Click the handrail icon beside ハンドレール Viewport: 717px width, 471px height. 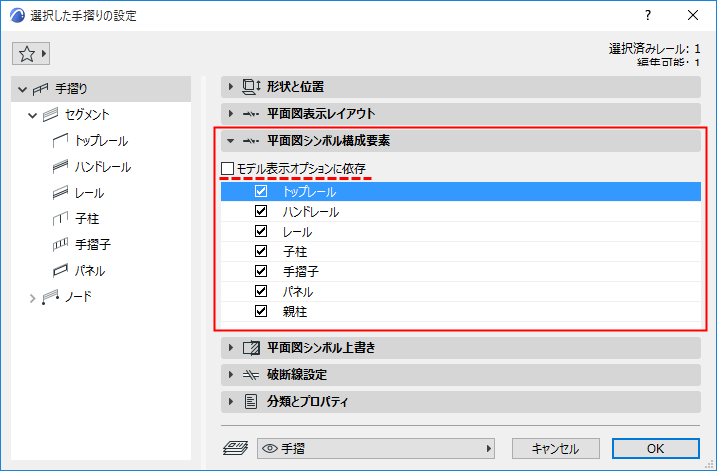(x=60, y=167)
